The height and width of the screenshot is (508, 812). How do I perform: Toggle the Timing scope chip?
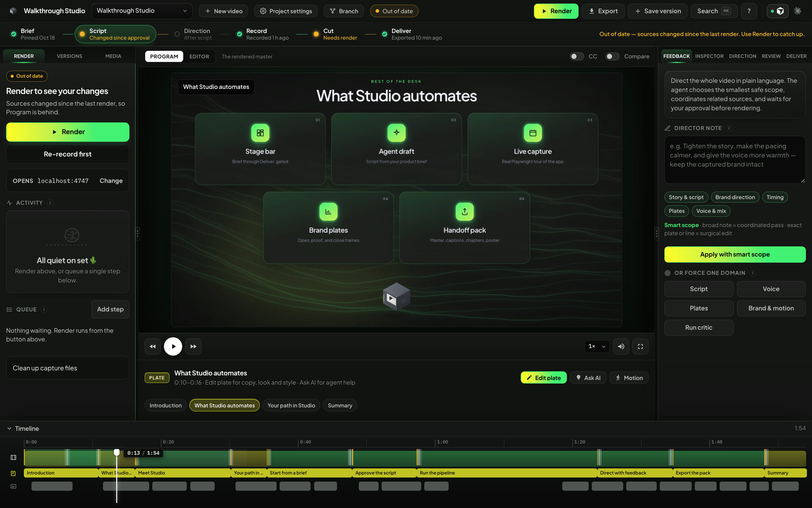[775, 197]
